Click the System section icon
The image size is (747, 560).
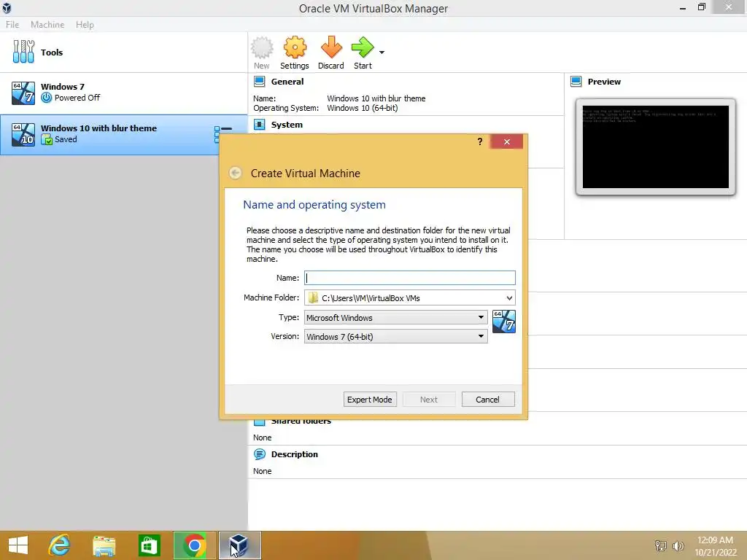coord(259,125)
